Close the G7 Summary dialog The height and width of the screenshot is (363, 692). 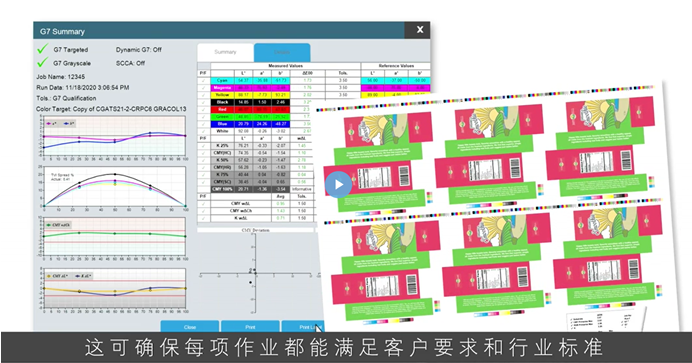point(420,30)
